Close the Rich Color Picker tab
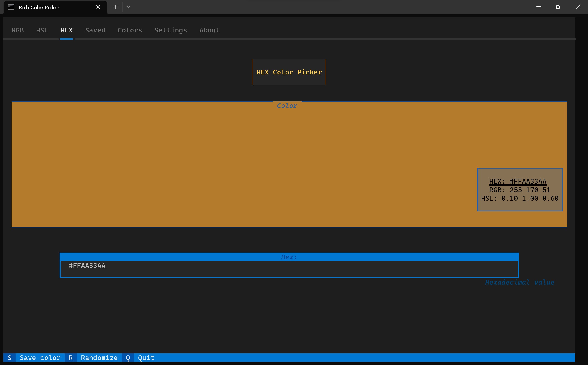The image size is (588, 365). click(x=98, y=7)
